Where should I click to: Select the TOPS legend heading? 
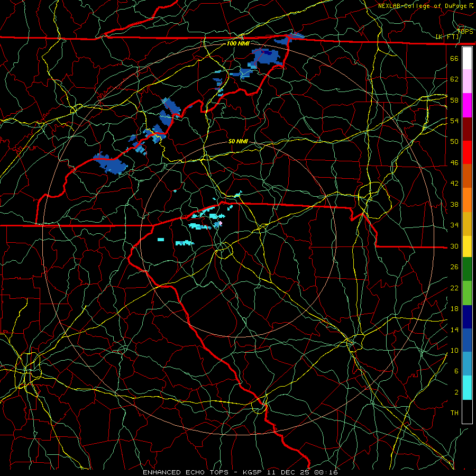[x=465, y=32]
